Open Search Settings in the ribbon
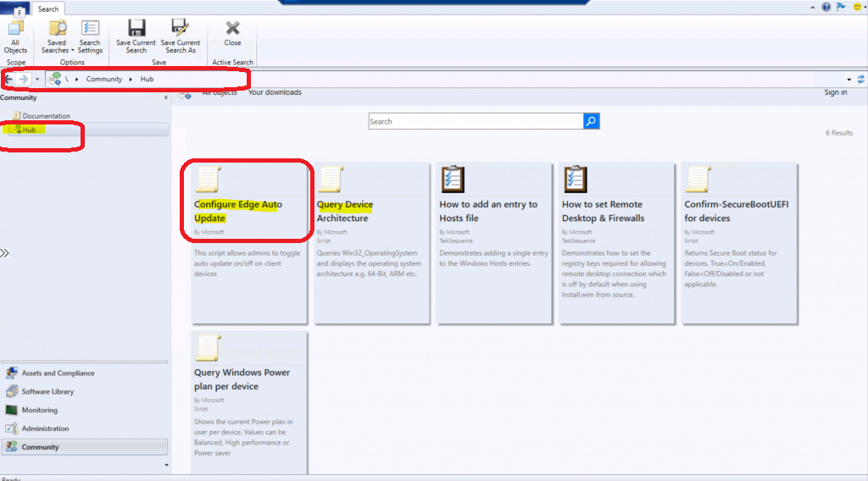Screen dimensions: 868x481 tap(90, 36)
